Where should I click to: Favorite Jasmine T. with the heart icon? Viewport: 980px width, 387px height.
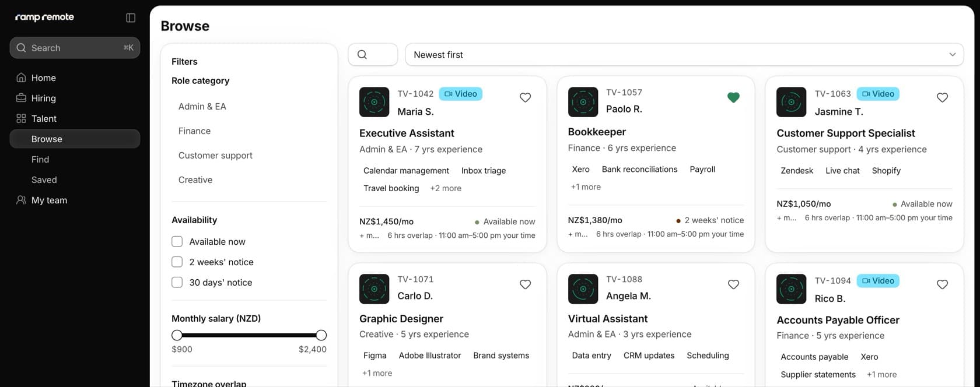pos(942,97)
